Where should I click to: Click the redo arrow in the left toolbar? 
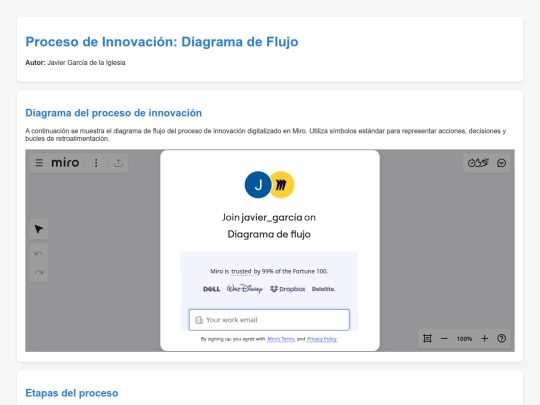(x=39, y=272)
